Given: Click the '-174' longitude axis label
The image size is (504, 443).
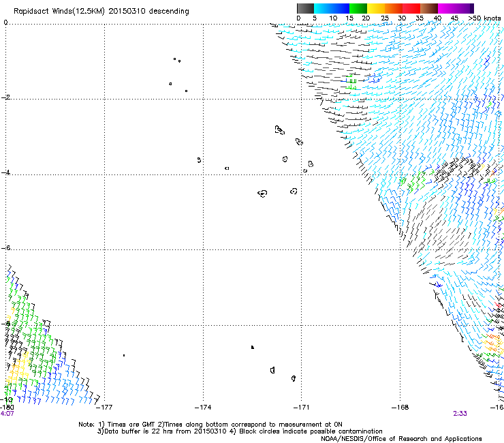Looking at the screenshot, I should coord(203,408).
